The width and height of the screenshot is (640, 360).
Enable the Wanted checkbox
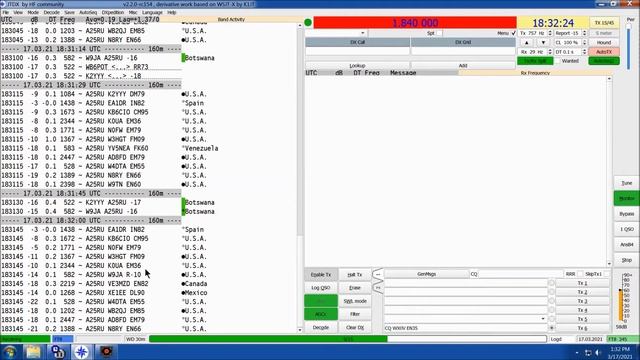click(x=558, y=61)
